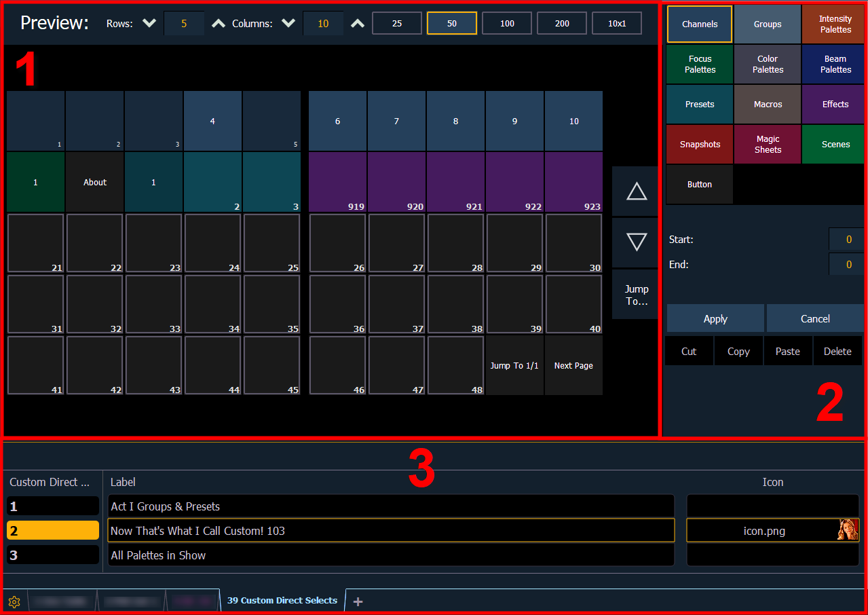Viewport: 868px width, 615px height.
Task: Add new tab with plus icon
Action: 358,601
